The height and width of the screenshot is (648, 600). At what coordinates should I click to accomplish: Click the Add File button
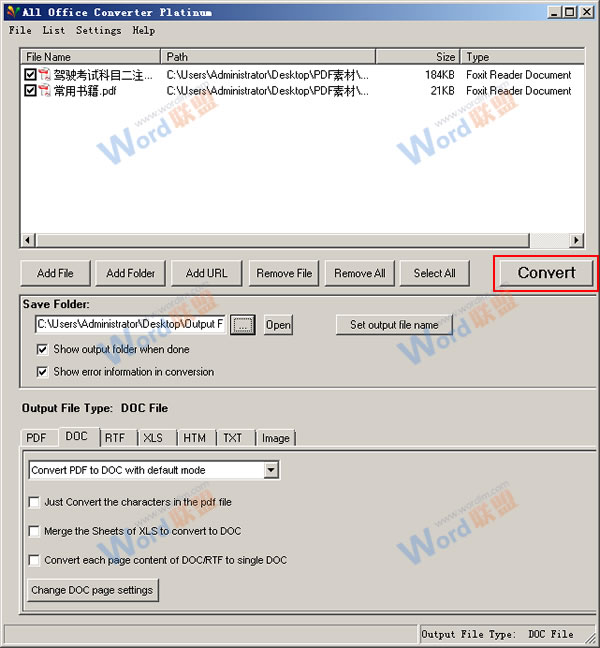[55, 273]
